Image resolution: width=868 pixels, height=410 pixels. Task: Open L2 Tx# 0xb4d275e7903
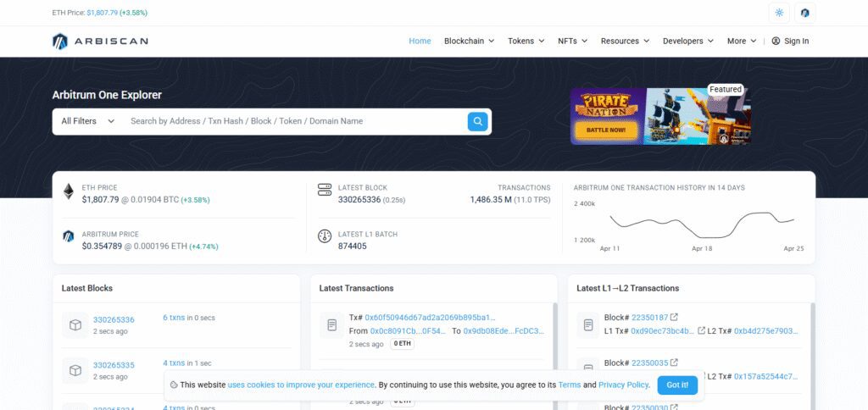766,331
